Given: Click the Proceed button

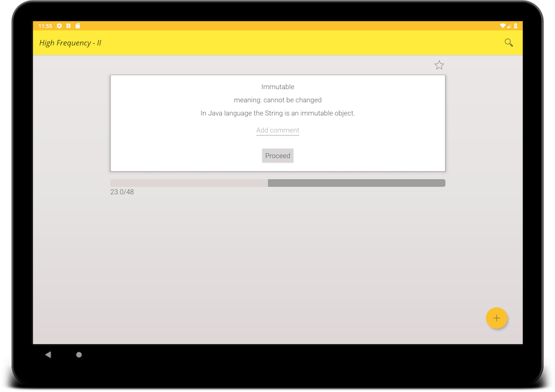Looking at the screenshot, I should (x=277, y=156).
